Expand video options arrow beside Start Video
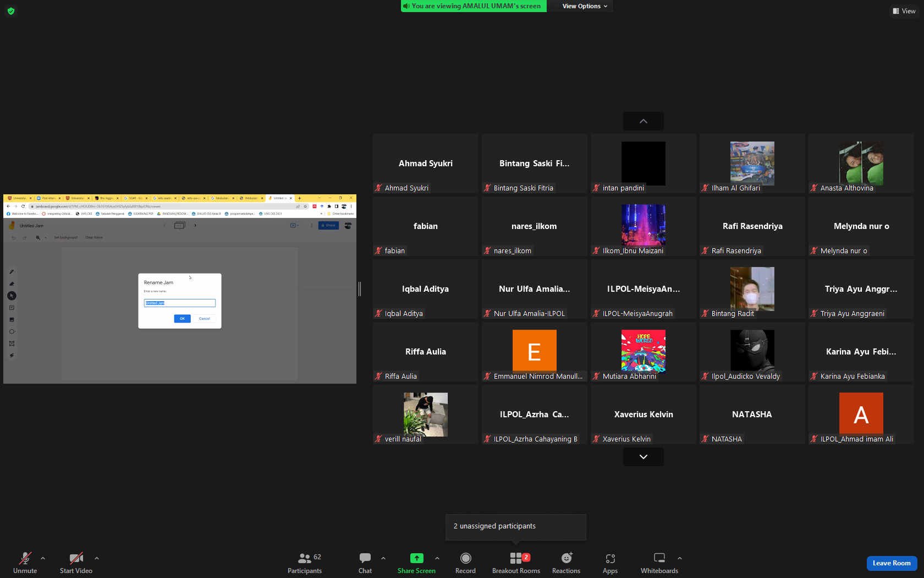Image resolution: width=924 pixels, height=578 pixels. coord(97,558)
